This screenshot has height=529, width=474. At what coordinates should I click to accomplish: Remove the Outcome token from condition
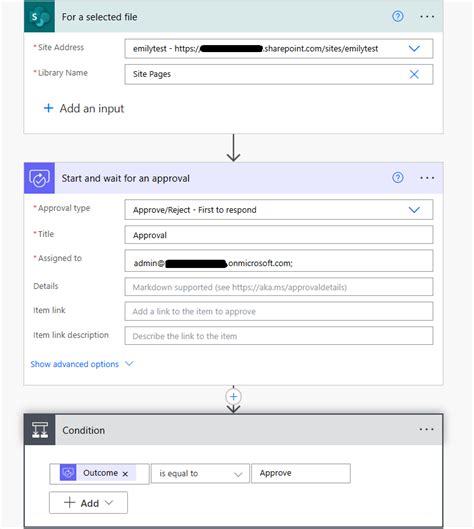(125, 474)
